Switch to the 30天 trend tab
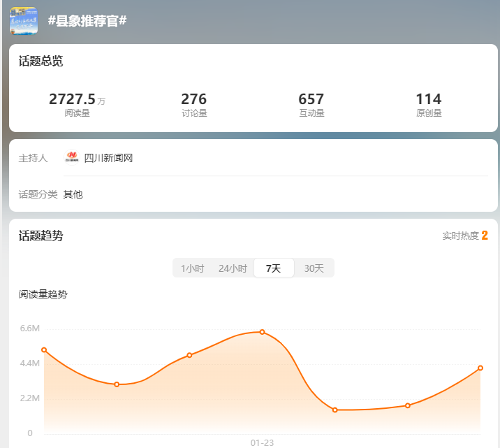Image resolution: width=500 pixels, height=448 pixels. click(314, 268)
